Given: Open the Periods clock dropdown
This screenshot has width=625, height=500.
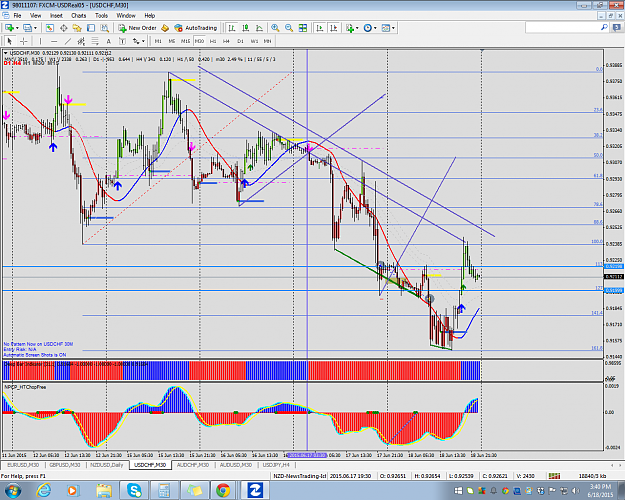Looking at the screenshot, I should tap(370, 28).
